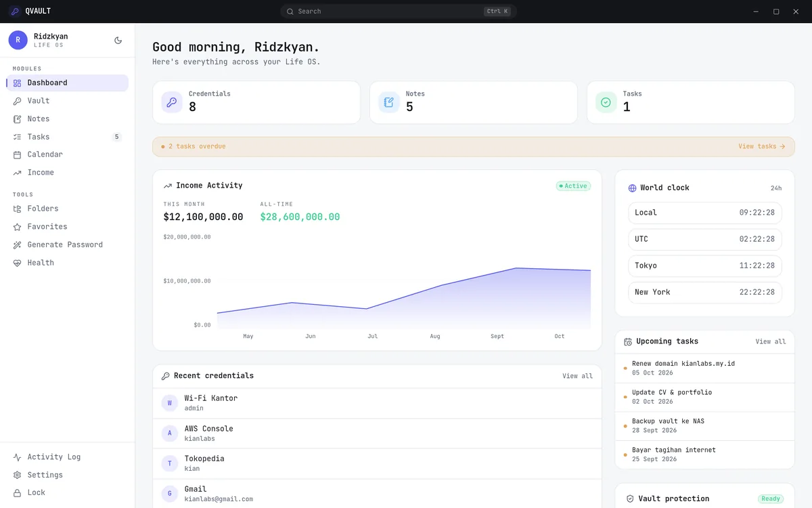Click the Settings gear icon
This screenshot has width=812, height=508.
pos(18,475)
